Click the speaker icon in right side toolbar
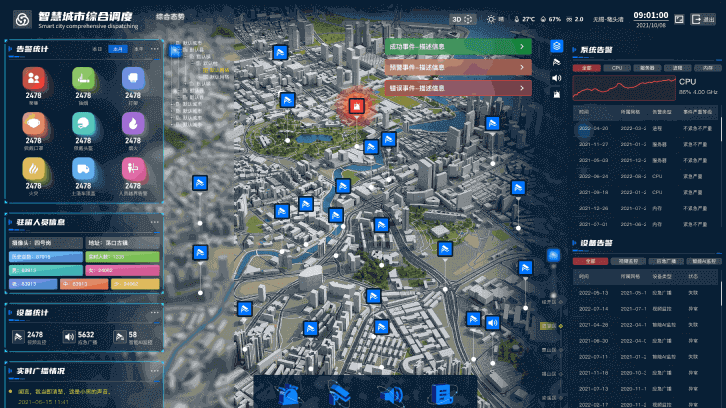 click(557, 78)
